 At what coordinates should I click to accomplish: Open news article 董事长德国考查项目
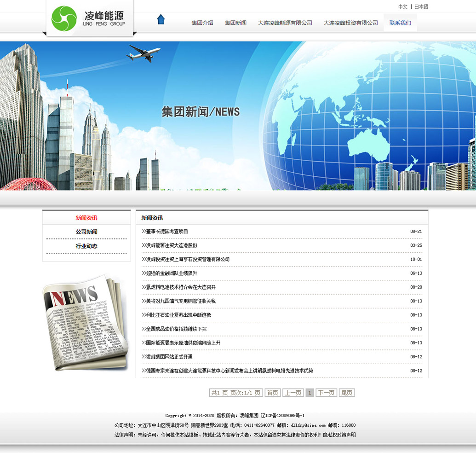click(166, 232)
